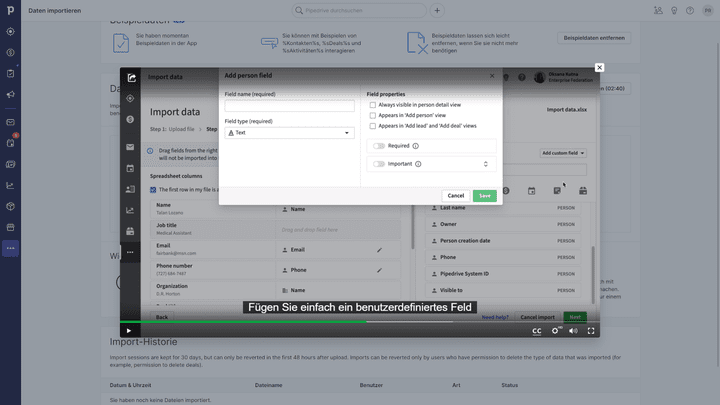
Task: Toggle the Required switch
Action: point(379,146)
